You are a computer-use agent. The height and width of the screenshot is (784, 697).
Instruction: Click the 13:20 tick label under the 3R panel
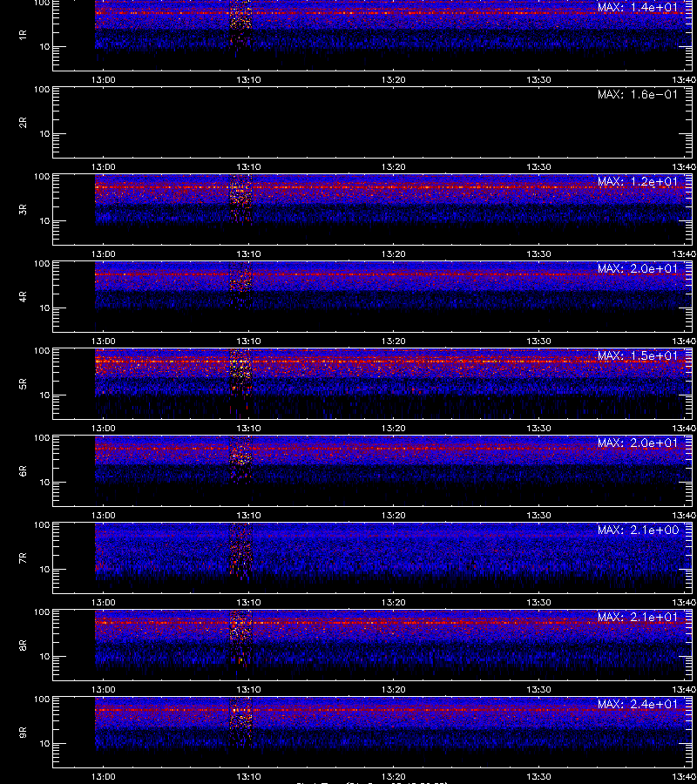click(394, 254)
